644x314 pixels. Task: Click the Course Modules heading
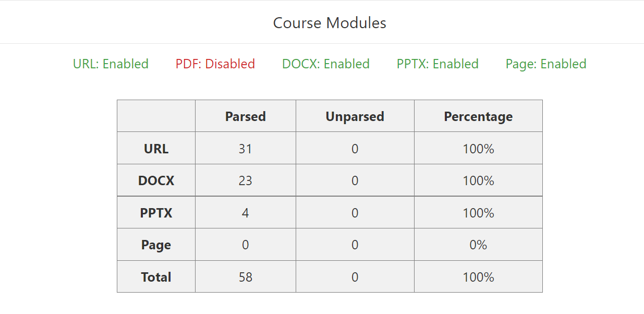pos(330,23)
